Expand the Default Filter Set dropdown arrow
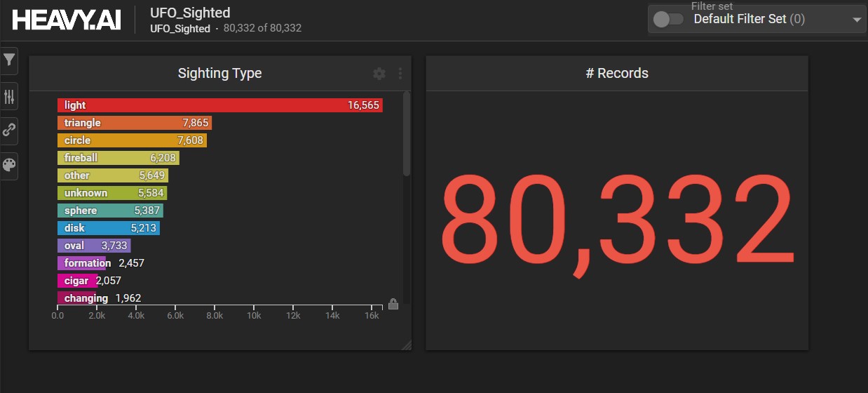868x393 pixels. [x=856, y=20]
